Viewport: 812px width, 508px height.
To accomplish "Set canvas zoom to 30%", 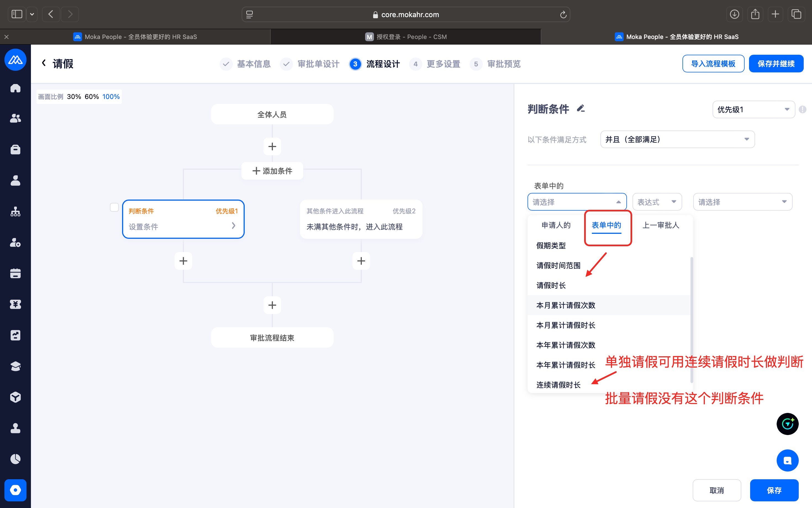I will point(74,97).
